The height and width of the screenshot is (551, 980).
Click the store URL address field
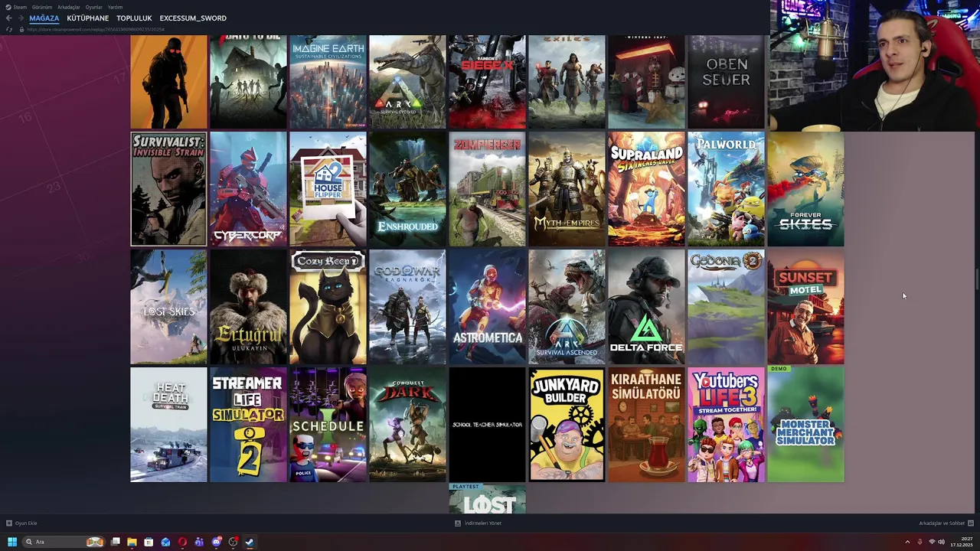[x=96, y=29]
